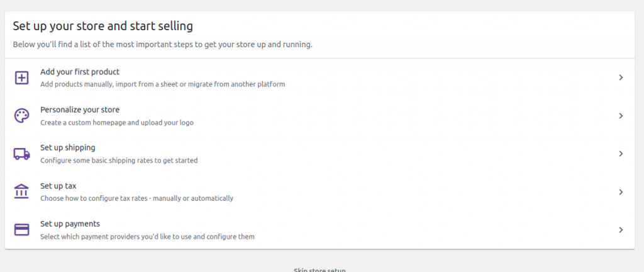Click the 'Add products manually, import from a sheet' description
The width and height of the screenshot is (644, 272).
click(163, 84)
